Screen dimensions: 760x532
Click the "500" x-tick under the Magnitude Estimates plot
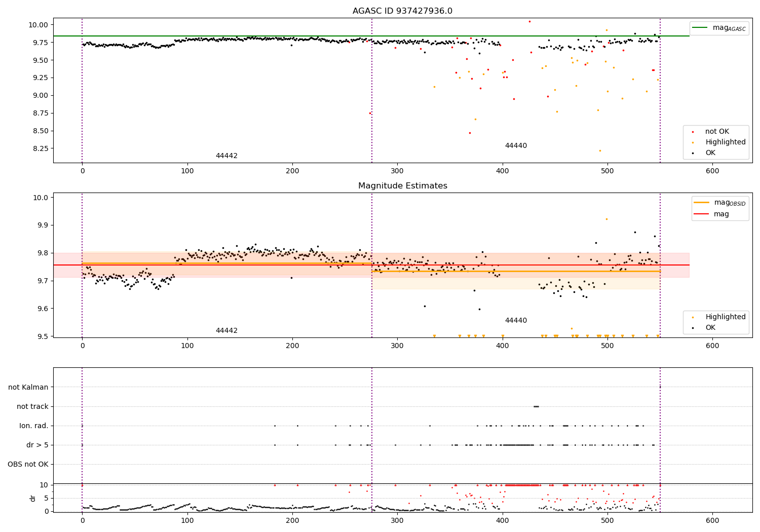click(x=607, y=346)
